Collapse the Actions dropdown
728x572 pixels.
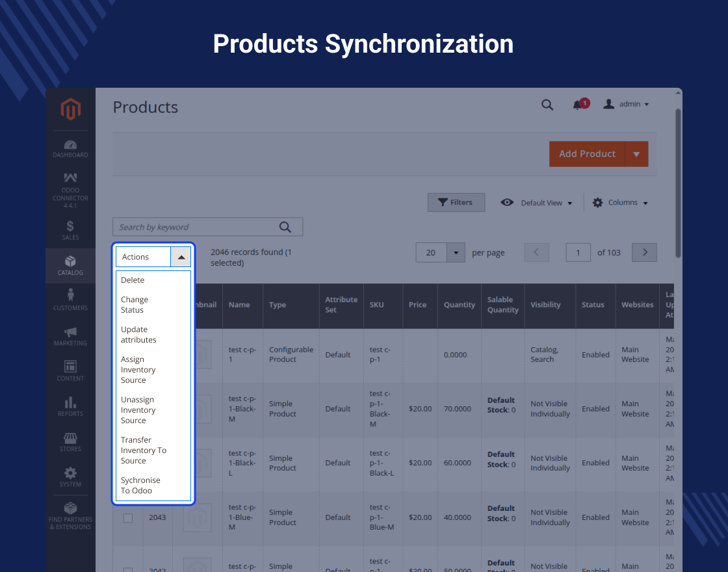[181, 257]
